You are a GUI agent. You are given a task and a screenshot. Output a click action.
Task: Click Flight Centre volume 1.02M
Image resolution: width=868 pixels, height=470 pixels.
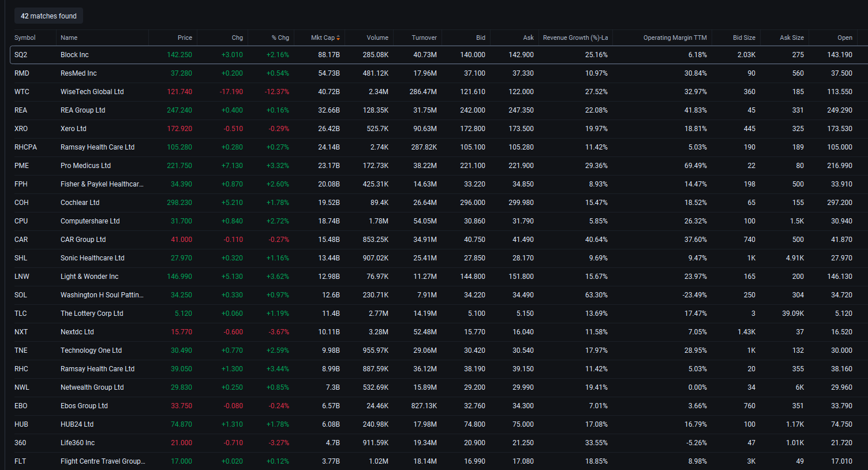(379, 461)
